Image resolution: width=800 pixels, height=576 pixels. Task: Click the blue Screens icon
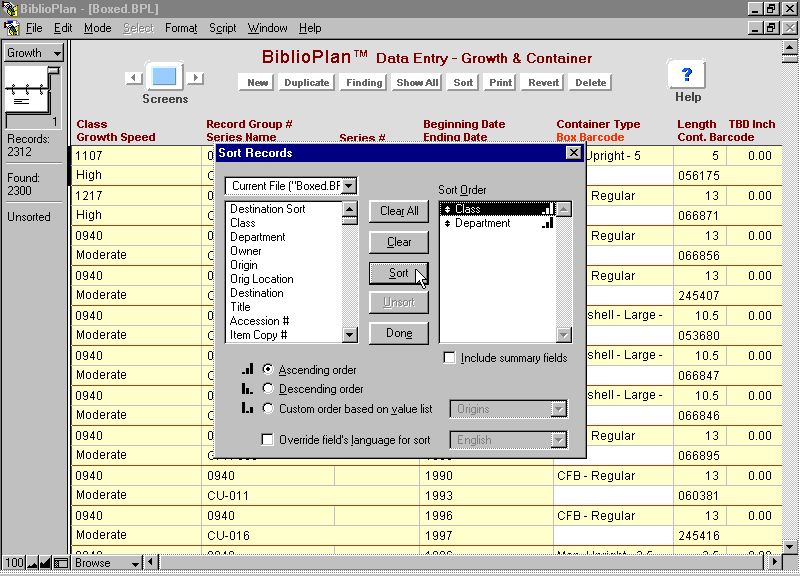164,77
